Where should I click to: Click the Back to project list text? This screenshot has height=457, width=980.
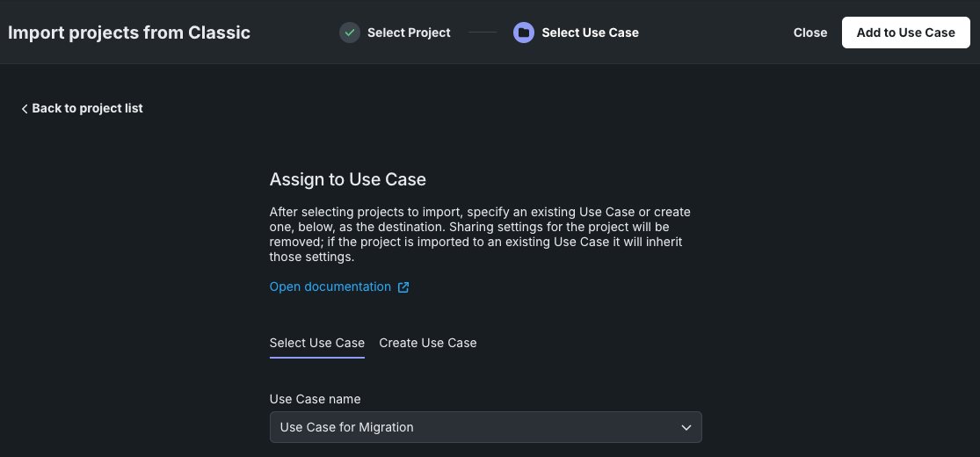pyautogui.click(x=87, y=108)
